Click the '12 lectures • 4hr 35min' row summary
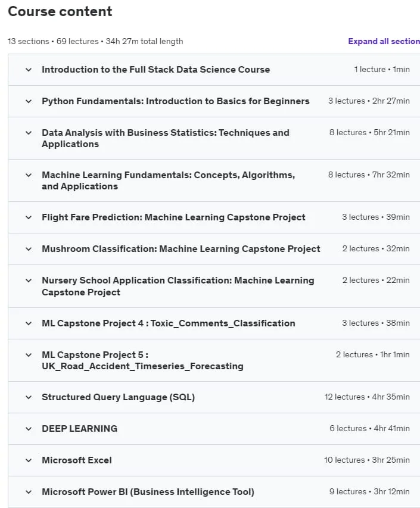The height and width of the screenshot is (508, 420). click(367, 397)
